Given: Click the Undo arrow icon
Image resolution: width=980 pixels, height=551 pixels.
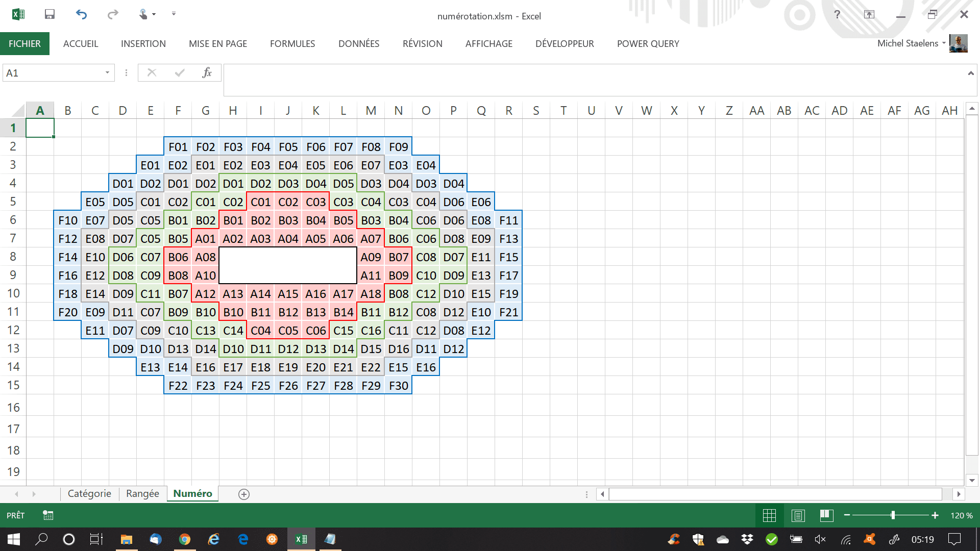Looking at the screenshot, I should [x=81, y=14].
